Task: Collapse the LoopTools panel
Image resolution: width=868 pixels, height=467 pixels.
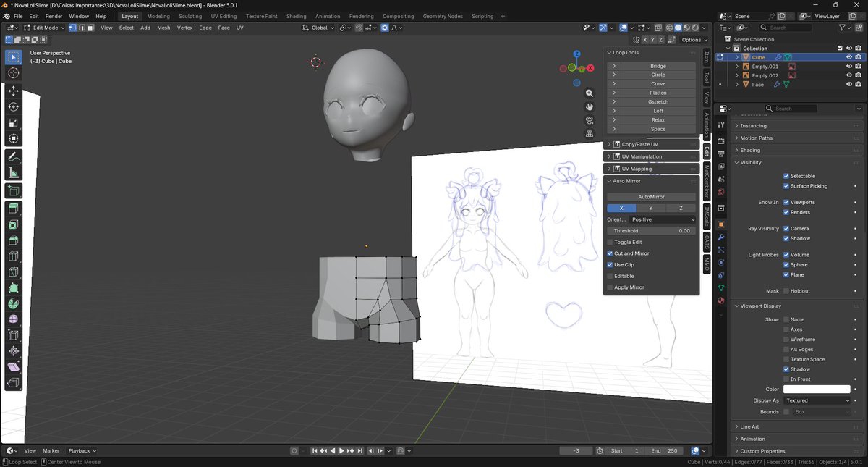Action: point(651,53)
